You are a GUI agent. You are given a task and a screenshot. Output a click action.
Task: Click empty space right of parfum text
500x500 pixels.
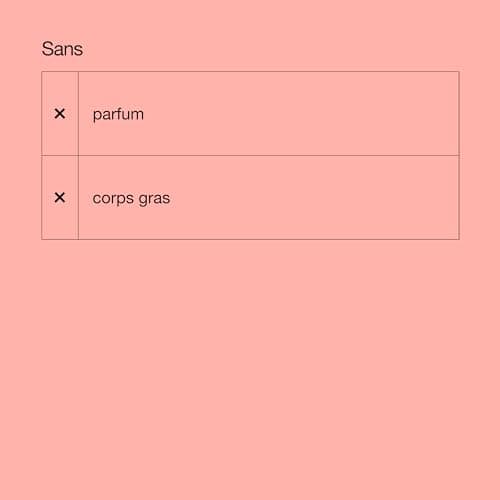click(x=300, y=114)
